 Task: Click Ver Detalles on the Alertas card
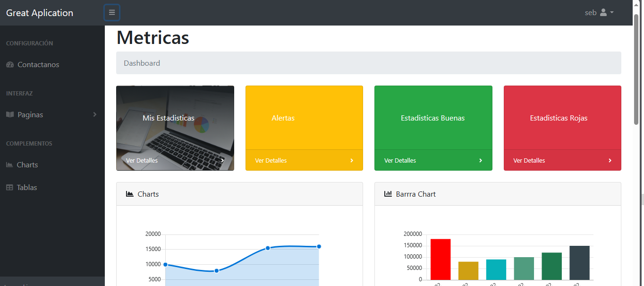click(x=271, y=161)
